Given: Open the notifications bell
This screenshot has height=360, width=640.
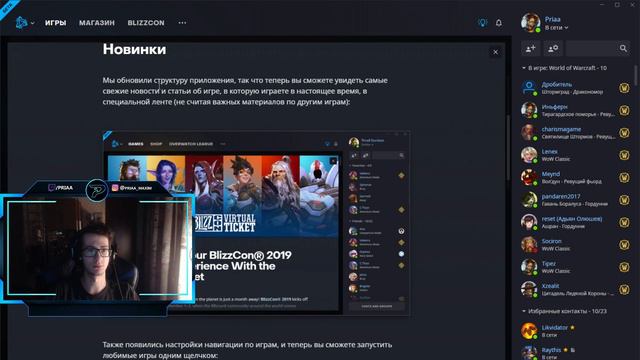Looking at the screenshot, I should click(x=499, y=23).
